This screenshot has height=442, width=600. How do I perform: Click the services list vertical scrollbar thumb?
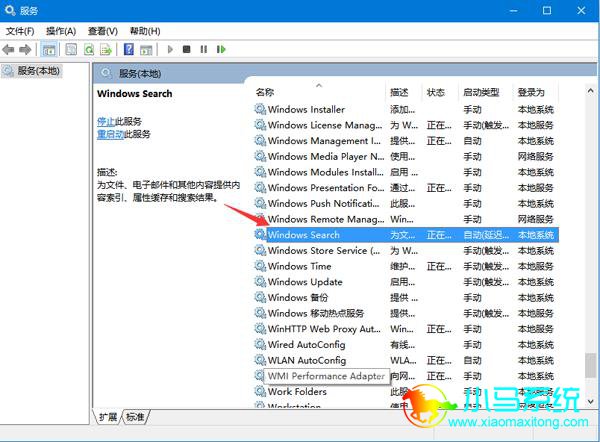coord(590,366)
